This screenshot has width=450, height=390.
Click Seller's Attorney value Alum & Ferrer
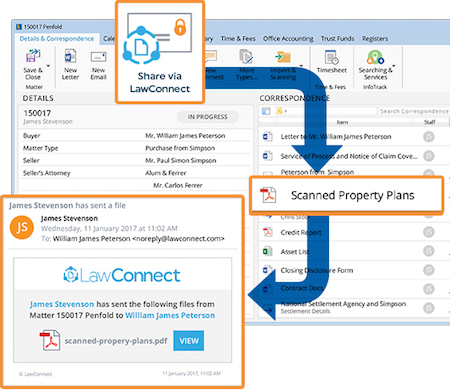pos(166,173)
